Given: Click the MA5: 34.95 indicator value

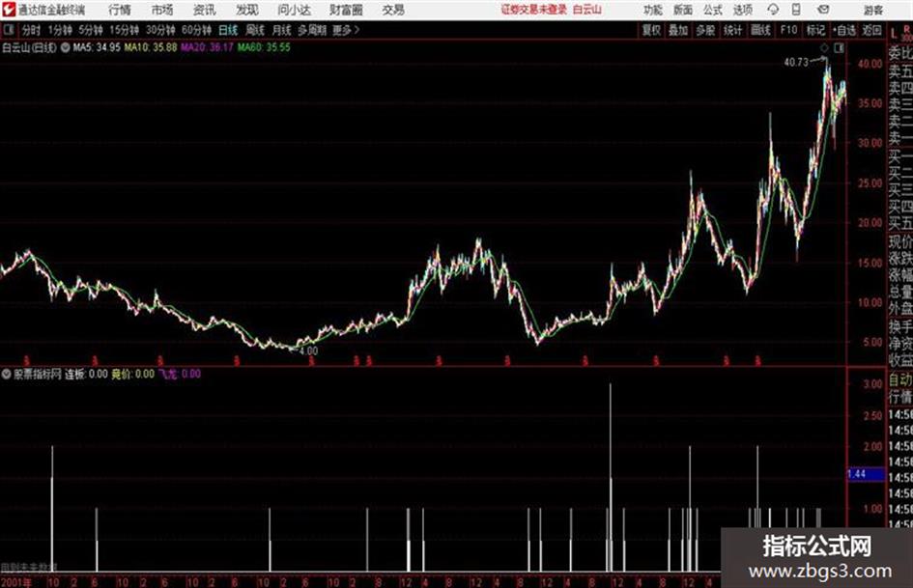Looking at the screenshot, I should click(x=97, y=47).
